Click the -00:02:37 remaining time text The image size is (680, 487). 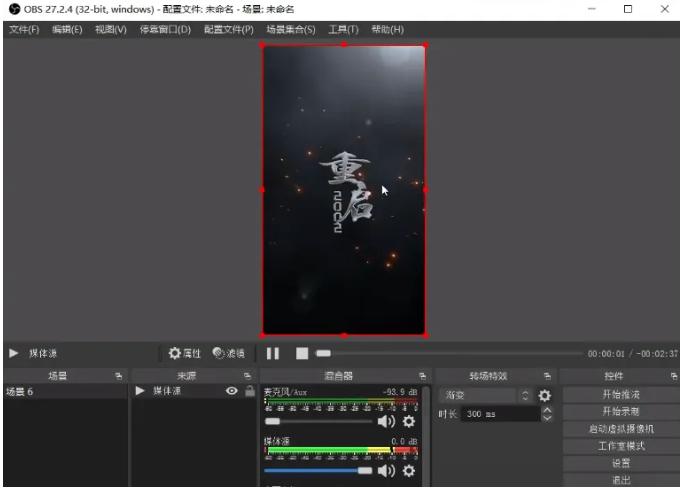(x=657, y=354)
